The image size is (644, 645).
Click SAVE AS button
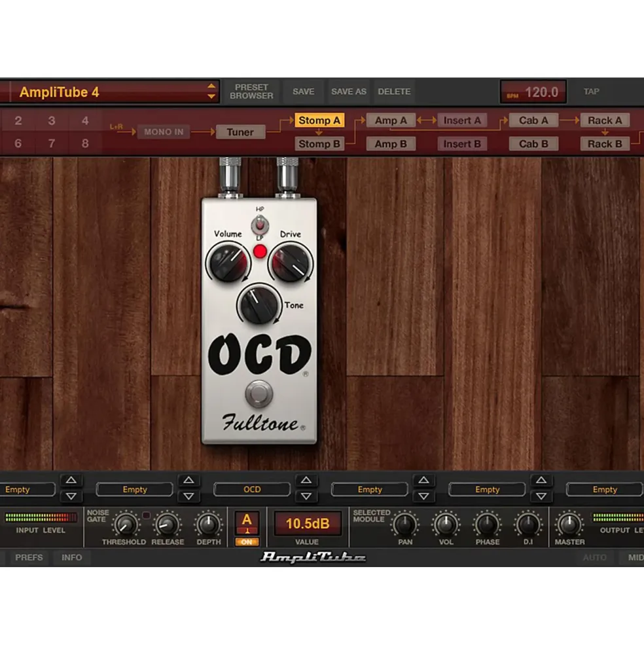[349, 91]
